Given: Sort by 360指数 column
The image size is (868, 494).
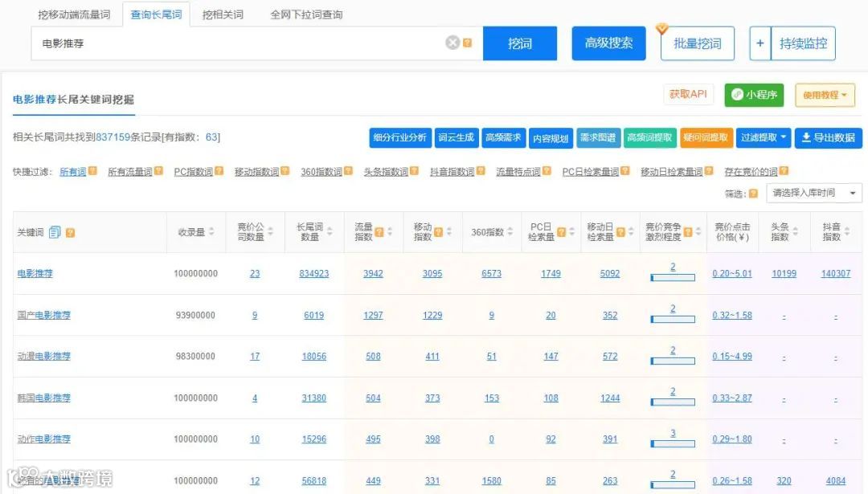Looking at the screenshot, I should [x=510, y=232].
